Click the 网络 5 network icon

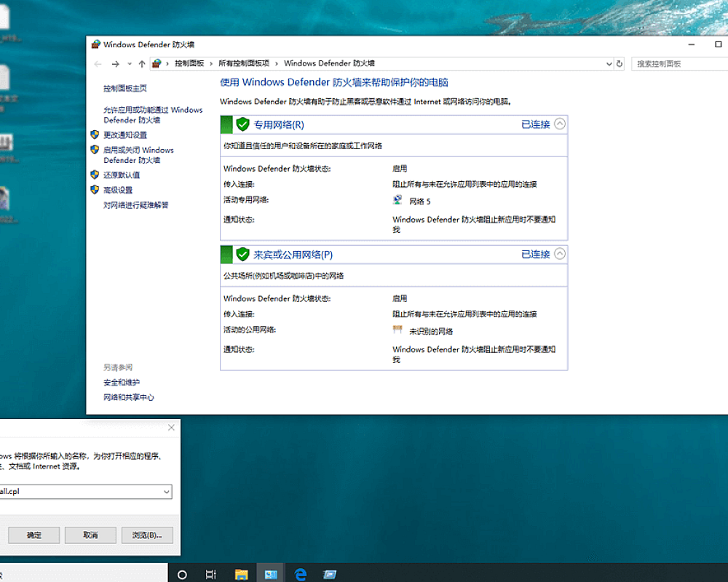tap(397, 200)
